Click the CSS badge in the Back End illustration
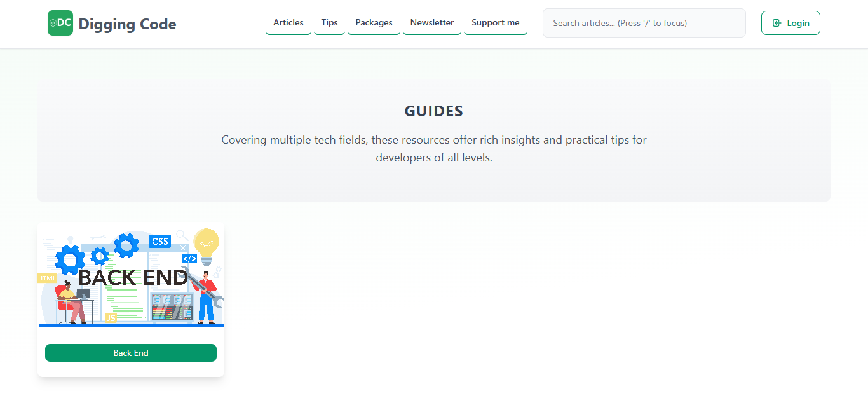 pyautogui.click(x=159, y=241)
